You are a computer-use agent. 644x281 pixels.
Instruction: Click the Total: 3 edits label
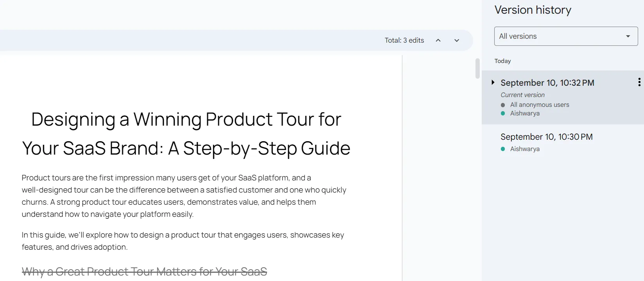tap(404, 40)
